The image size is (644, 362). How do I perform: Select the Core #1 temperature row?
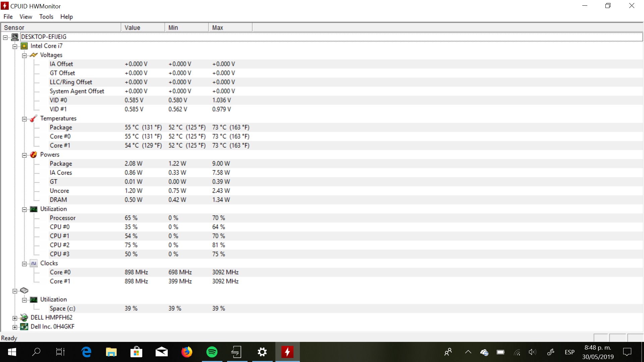pyautogui.click(x=346, y=145)
